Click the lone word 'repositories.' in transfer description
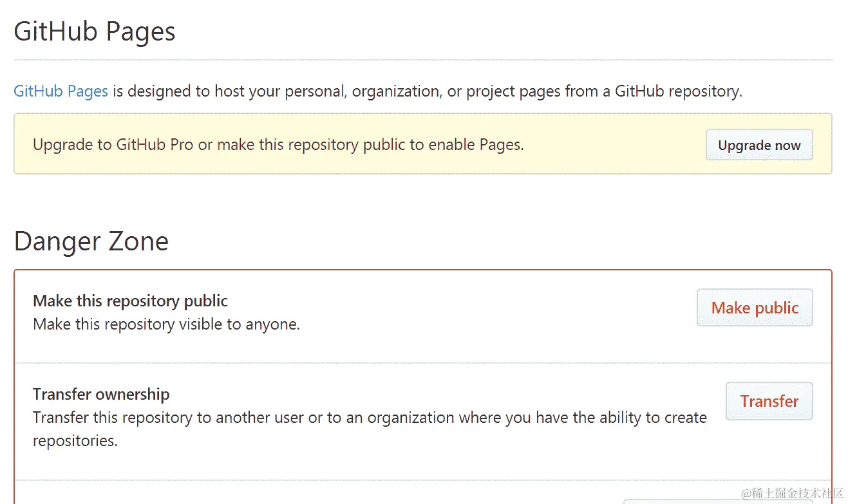The width and height of the screenshot is (848, 504). [75, 441]
